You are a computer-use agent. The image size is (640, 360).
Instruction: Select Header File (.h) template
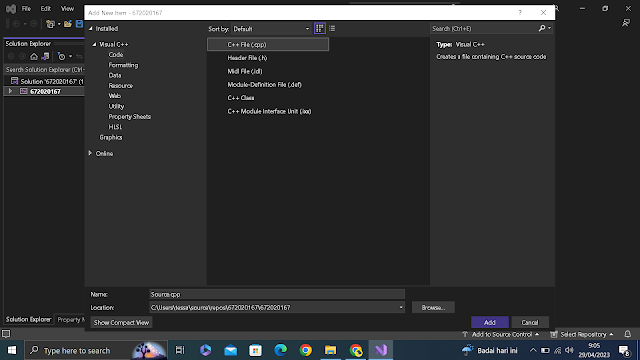[x=268, y=58]
